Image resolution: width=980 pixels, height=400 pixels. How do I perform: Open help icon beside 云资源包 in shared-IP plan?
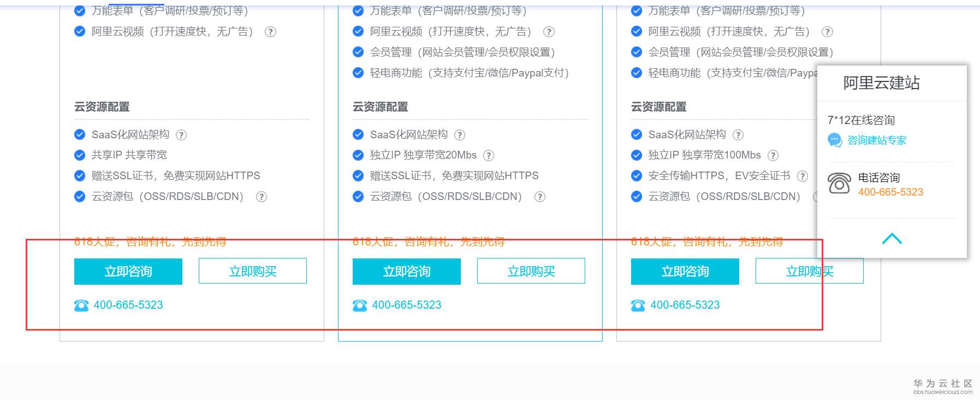pos(262,197)
